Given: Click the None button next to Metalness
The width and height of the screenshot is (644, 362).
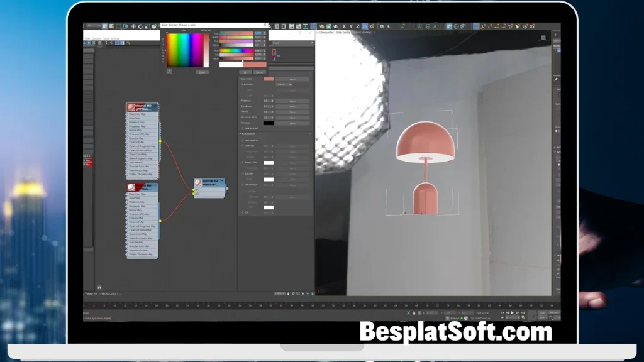Looking at the screenshot, I should [x=292, y=101].
